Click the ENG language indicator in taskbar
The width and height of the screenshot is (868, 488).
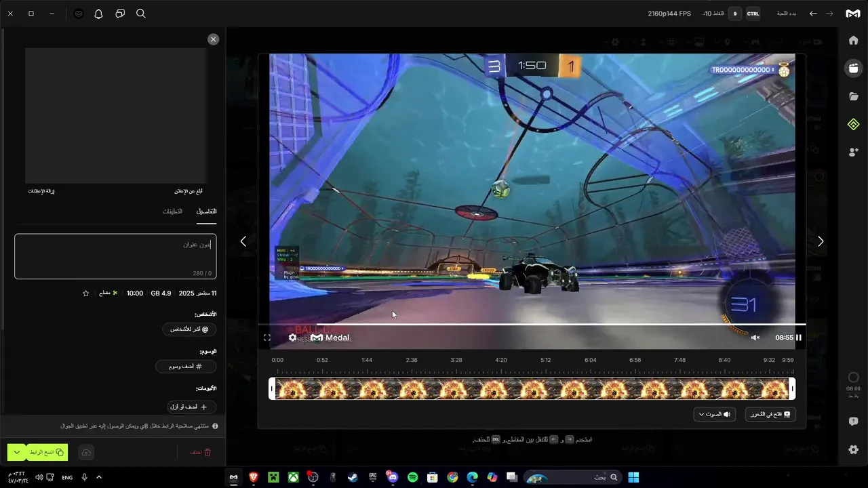pyautogui.click(x=67, y=477)
